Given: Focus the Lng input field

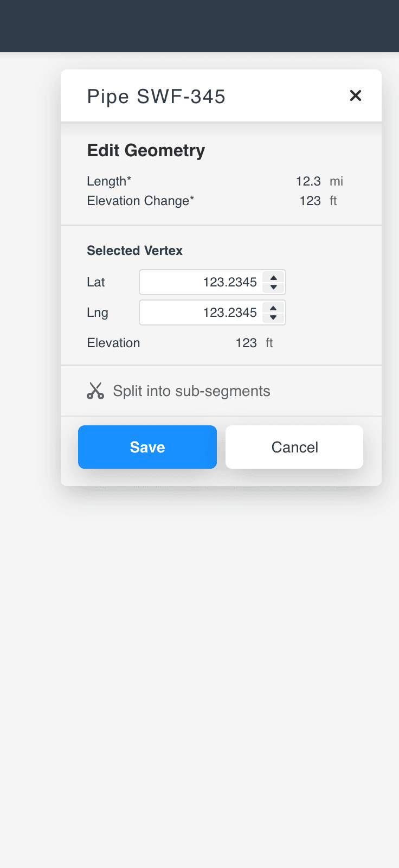Looking at the screenshot, I should pyautogui.click(x=201, y=312).
